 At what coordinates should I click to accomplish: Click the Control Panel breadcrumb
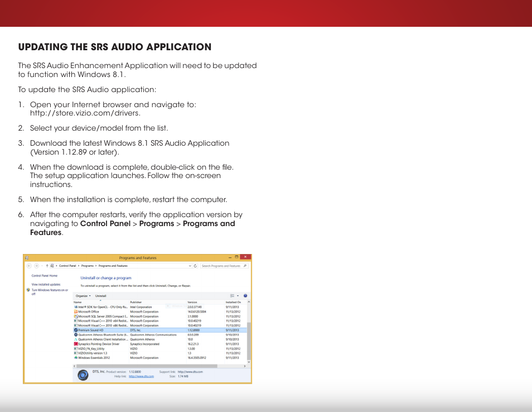pyautogui.click(x=67, y=266)
